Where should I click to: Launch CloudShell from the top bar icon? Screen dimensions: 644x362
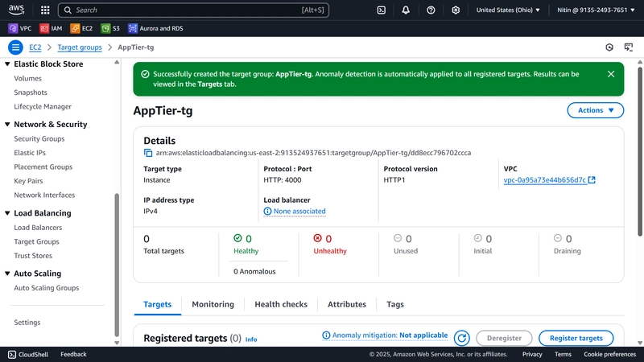(x=381, y=10)
